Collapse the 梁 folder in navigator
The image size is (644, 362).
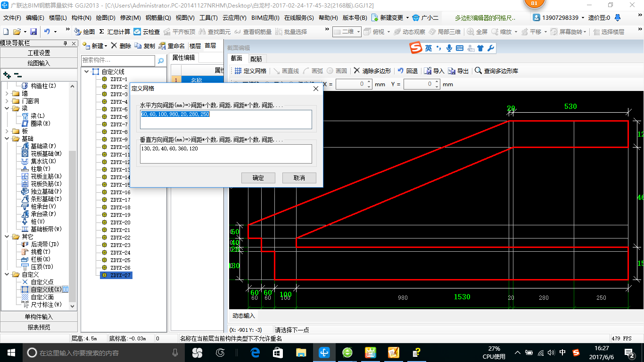[x=8, y=108]
